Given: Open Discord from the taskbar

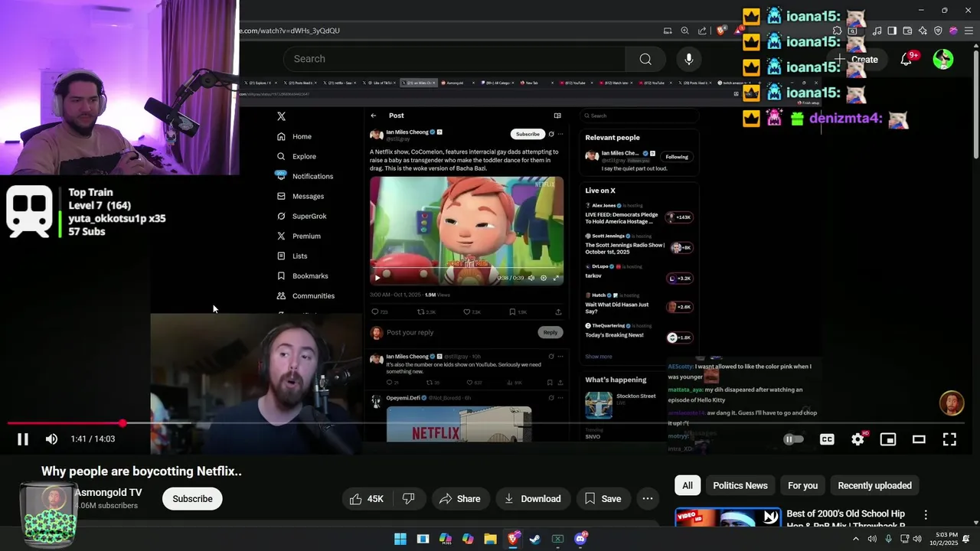Looking at the screenshot, I should coord(580,539).
